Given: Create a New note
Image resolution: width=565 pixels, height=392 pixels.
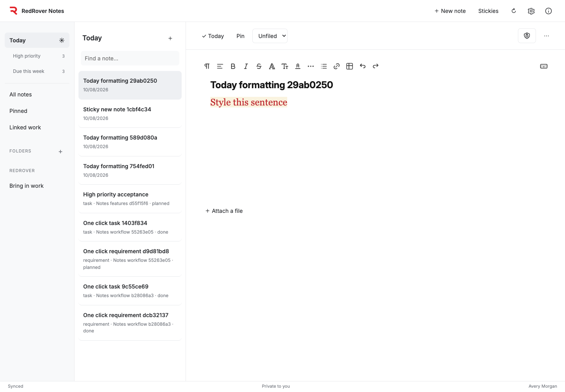Looking at the screenshot, I should pos(450,11).
